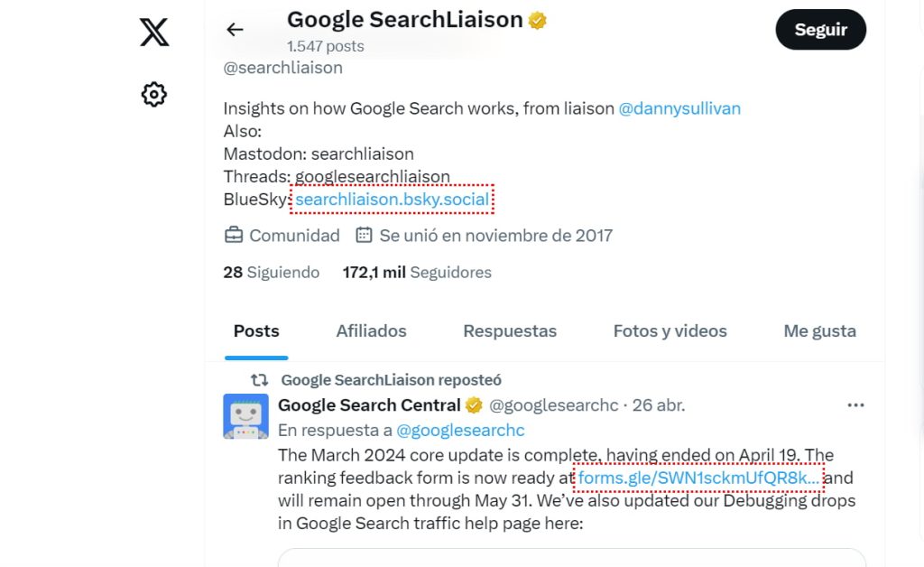This screenshot has height=567, width=924.
Task: Select the Me gusta tab
Action: tap(818, 331)
